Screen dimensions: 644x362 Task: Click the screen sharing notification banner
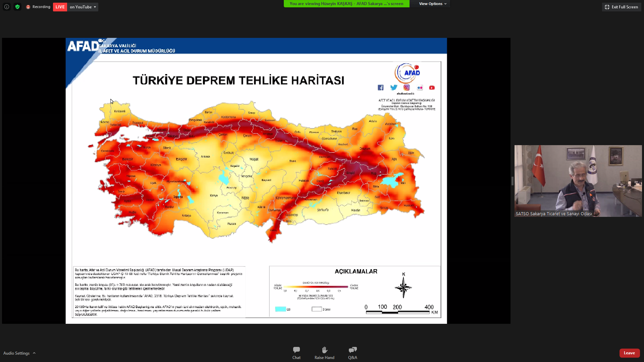(x=346, y=4)
